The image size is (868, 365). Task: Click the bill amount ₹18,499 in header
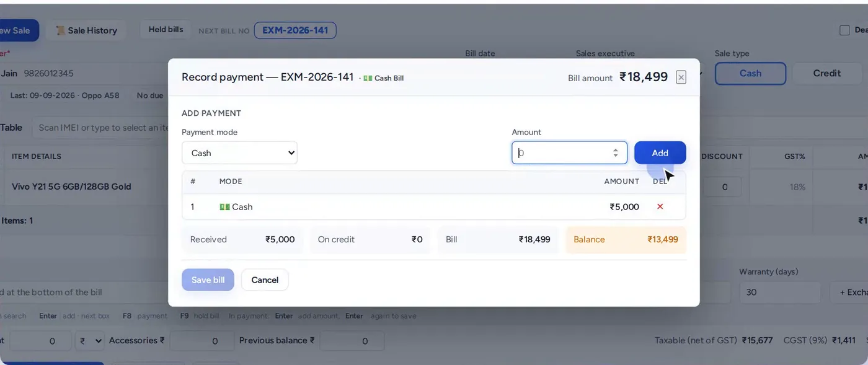click(644, 77)
